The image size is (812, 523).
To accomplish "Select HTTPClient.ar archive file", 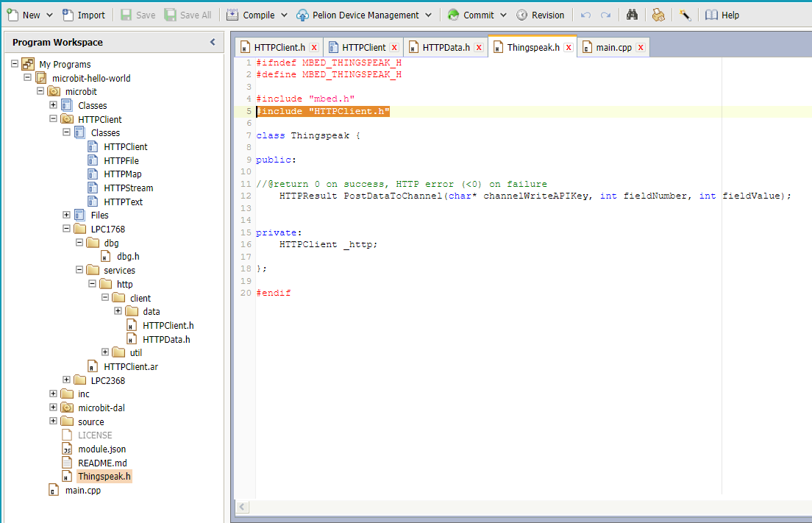I will pyautogui.click(x=131, y=366).
